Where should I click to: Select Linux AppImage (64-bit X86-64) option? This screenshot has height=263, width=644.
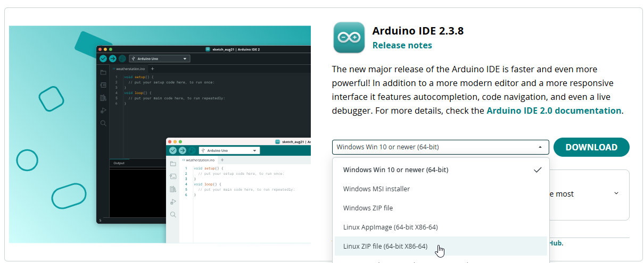tap(441, 227)
